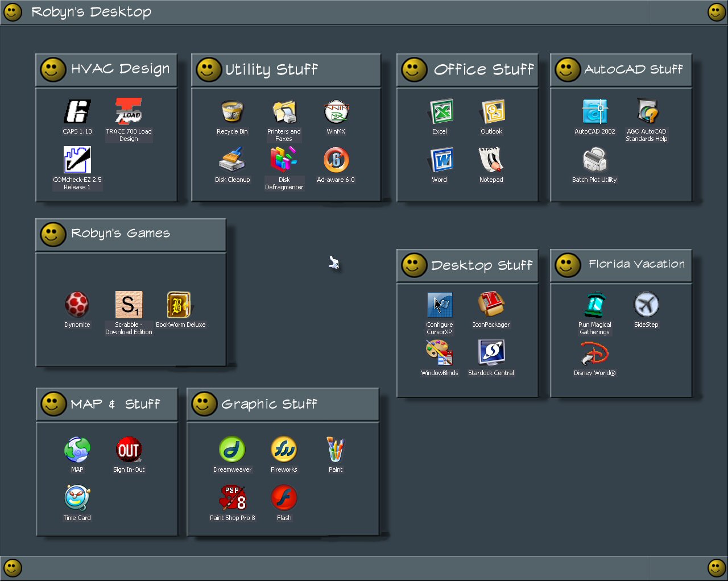
Task: Launch the WinMX icon
Action: (336, 111)
